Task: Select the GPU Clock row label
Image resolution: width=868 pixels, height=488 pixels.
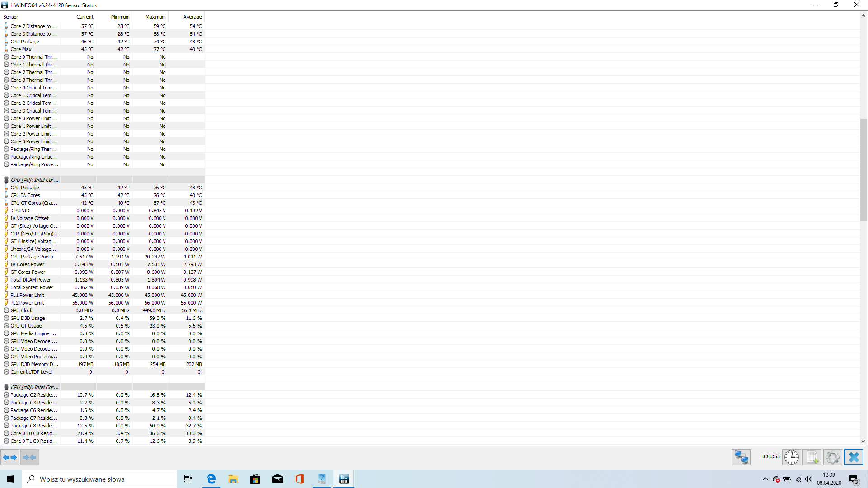Action: tap(21, 310)
